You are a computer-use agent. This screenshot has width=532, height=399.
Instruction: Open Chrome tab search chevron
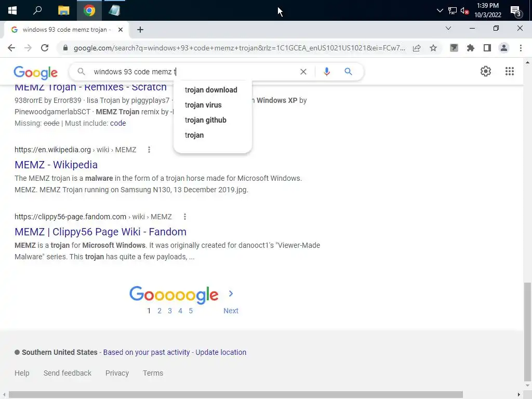click(448, 28)
